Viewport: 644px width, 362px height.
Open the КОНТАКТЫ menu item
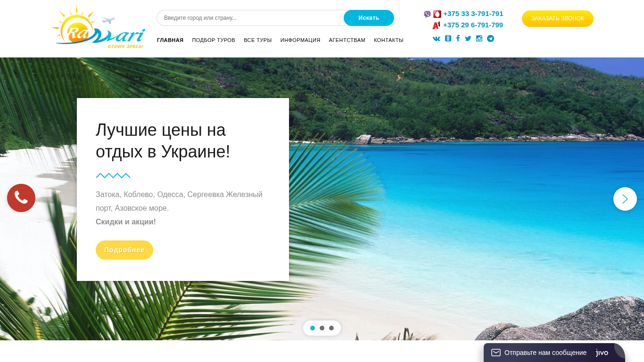tap(388, 40)
